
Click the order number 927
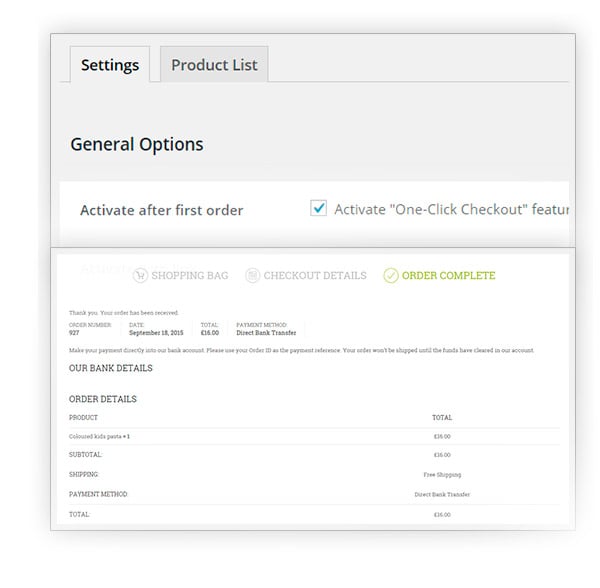tap(75, 333)
